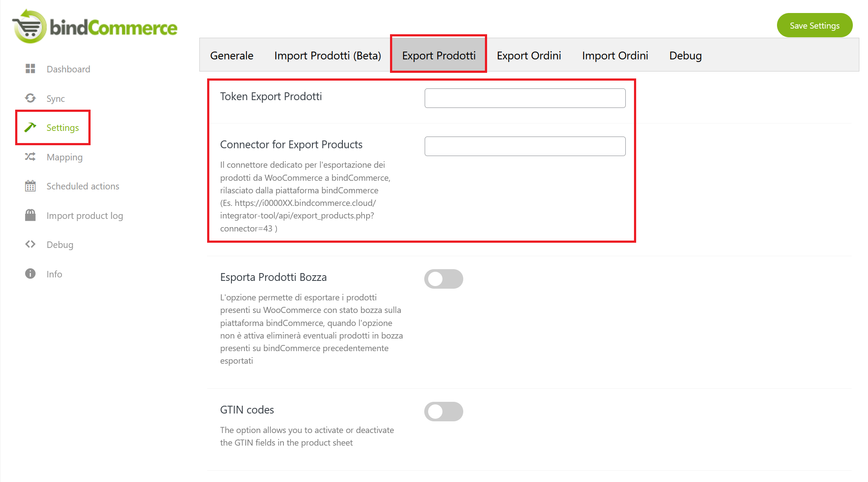Open the Mapping sidebar link
This screenshot has width=868, height=482.
click(65, 157)
